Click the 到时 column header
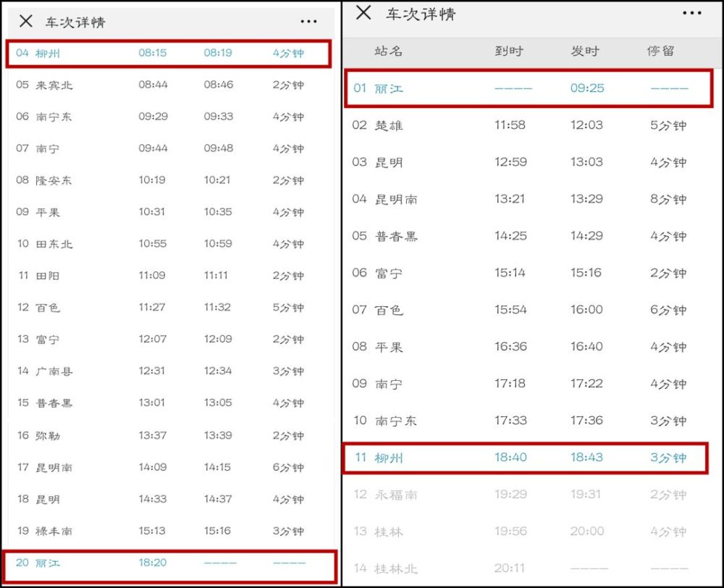The height and width of the screenshot is (588, 724). pyautogui.click(x=509, y=51)
